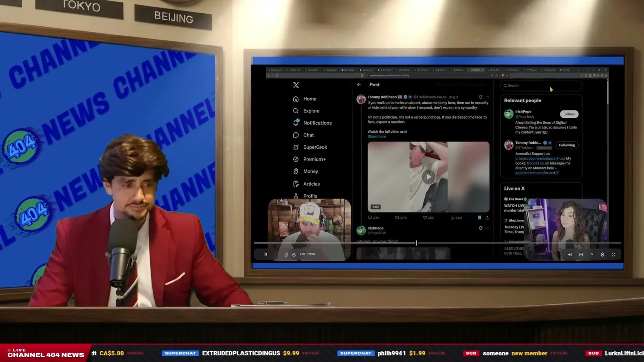Click the X Search field
Image resolution: width=644 pixels, height=362 pixels.
click(541, 85)
